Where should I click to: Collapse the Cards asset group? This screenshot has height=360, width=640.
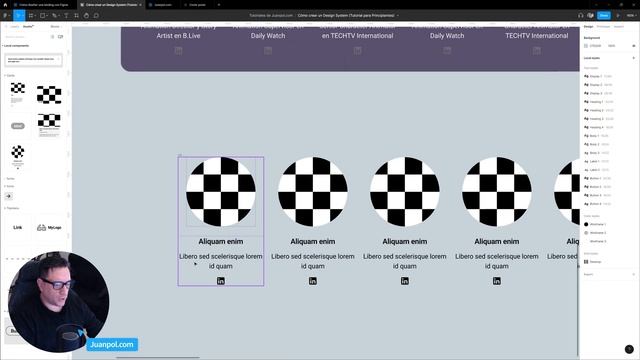(10, 76)
